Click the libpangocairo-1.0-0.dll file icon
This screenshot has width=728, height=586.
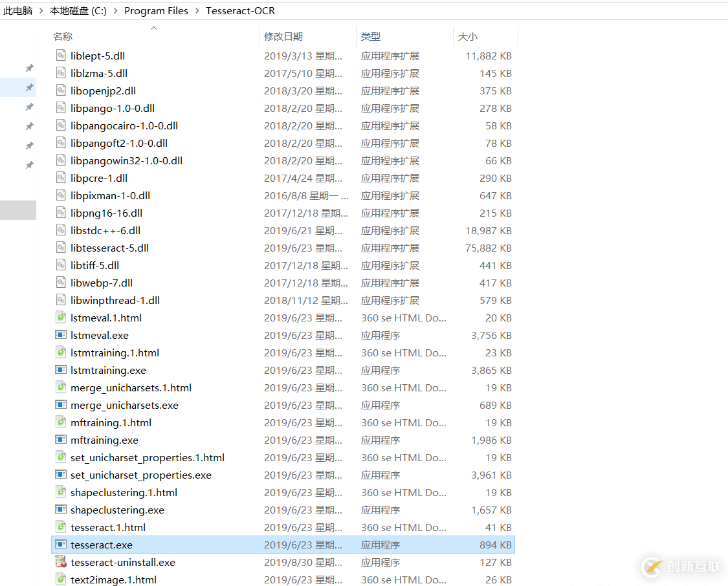[61, 125]
